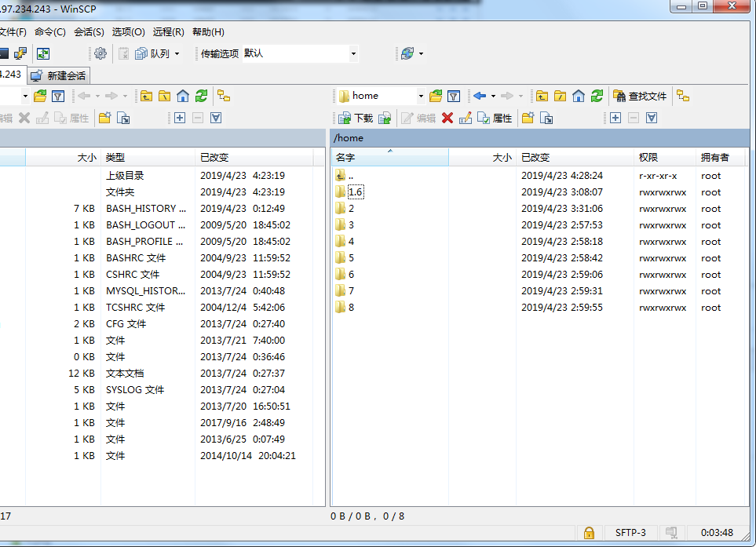Navigate back in remote panel
756x547 pixels.
480,96
